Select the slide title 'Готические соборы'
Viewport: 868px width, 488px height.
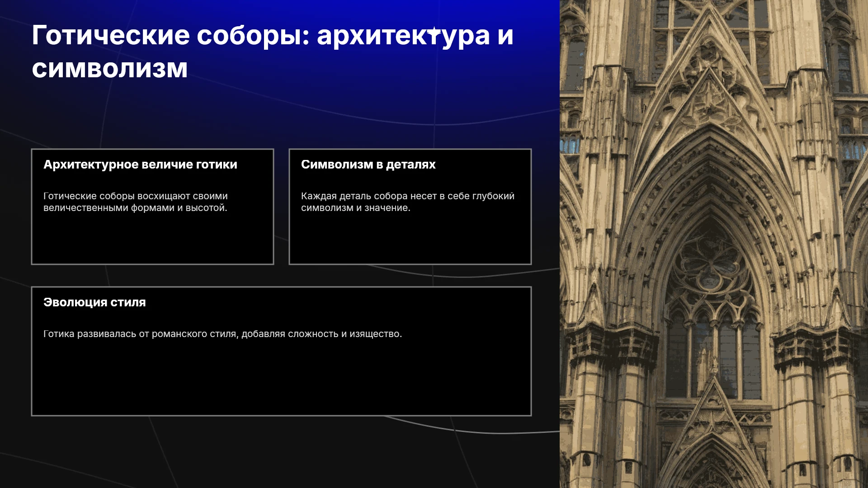click(x=273, y=52)
